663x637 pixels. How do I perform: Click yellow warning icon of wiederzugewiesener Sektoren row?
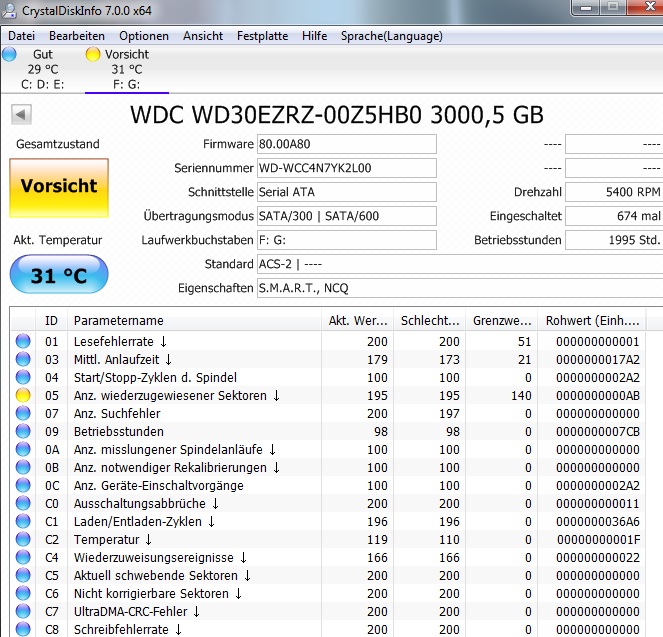pos(23,395)
